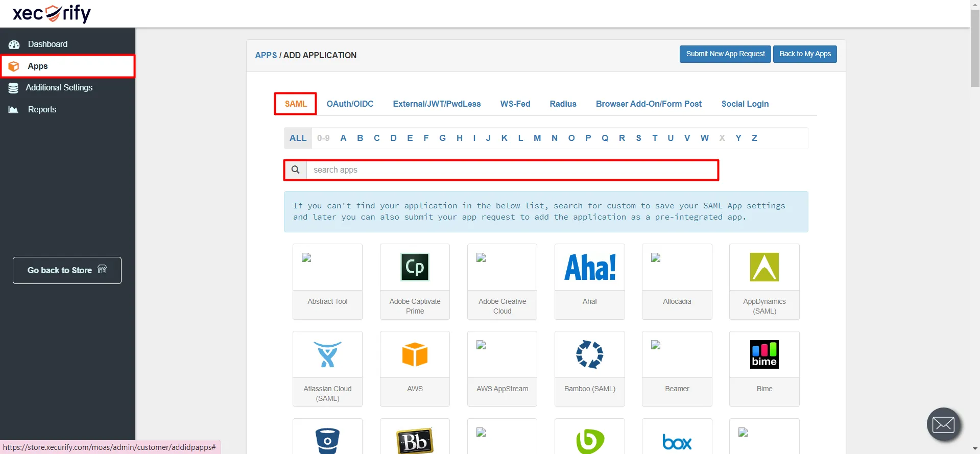Viewport: 980px width, 454px height.
Task: Open the Adobe Creative Cloud tile
Action: pos(502,281)
